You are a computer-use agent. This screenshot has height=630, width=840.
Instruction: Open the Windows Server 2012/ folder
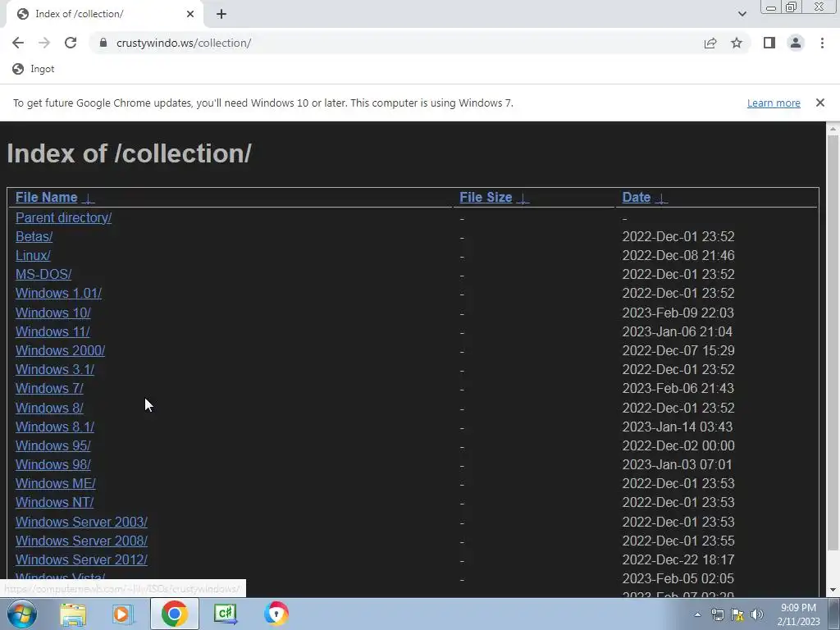(x=81, y=559)
